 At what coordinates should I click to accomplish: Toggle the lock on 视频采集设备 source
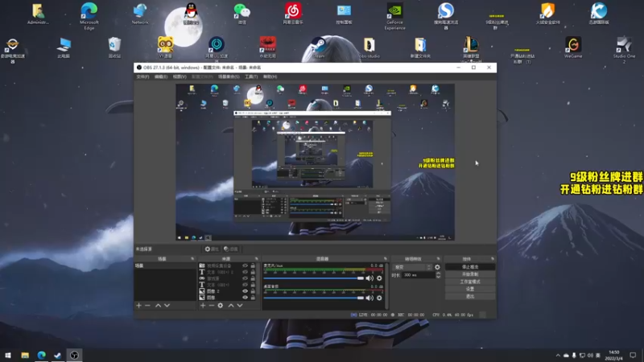point(253,266)
